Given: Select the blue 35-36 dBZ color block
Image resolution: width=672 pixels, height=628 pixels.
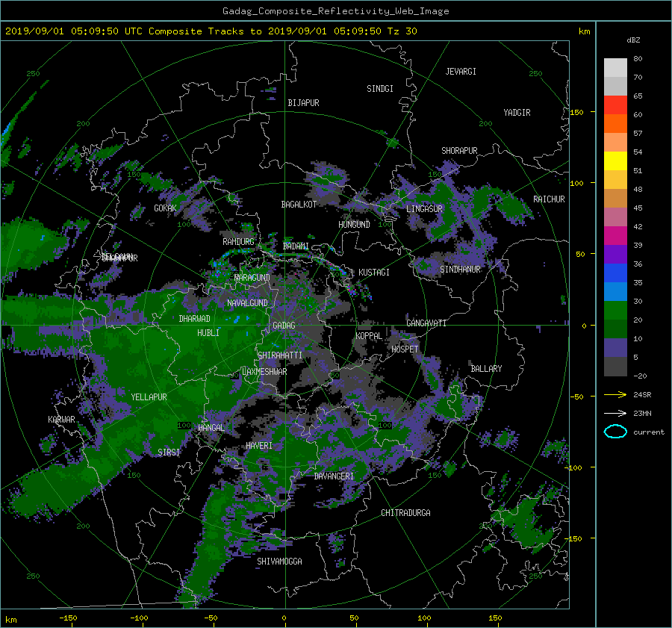Looking at the screenshot, I should coord(615,273).
